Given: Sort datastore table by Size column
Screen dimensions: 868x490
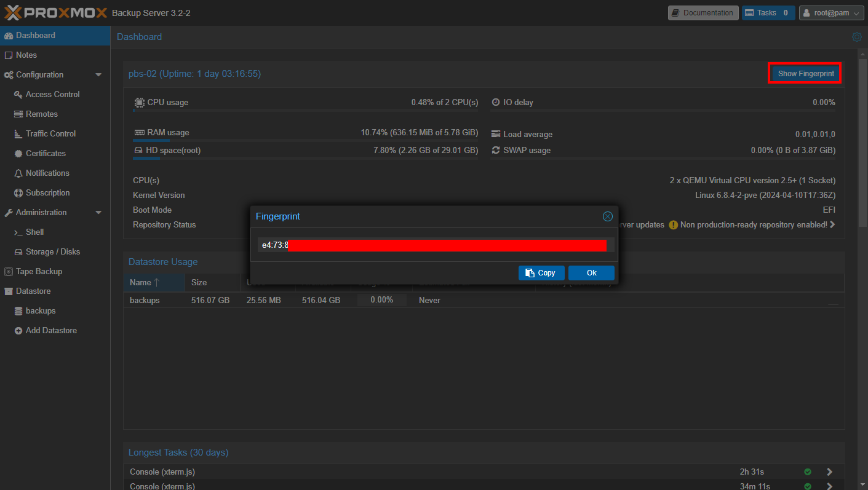Looking at the screenshot, I should pos(212,283).
